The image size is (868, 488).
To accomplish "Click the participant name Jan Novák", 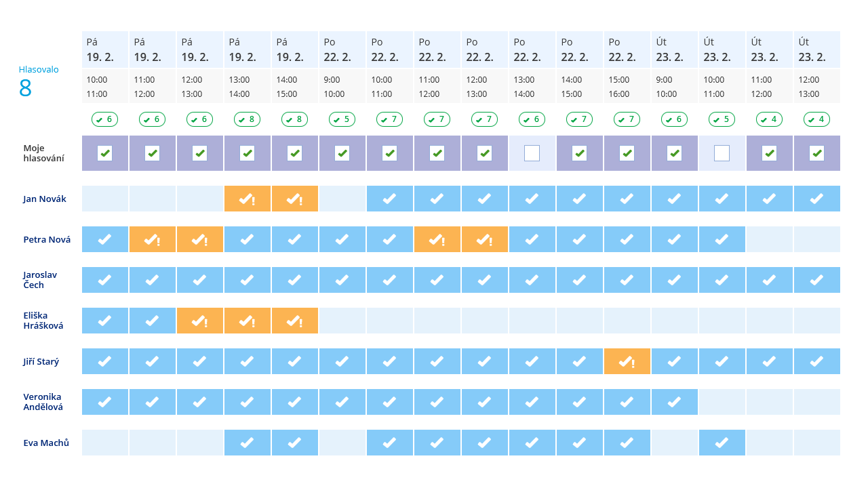I will 45,199.
